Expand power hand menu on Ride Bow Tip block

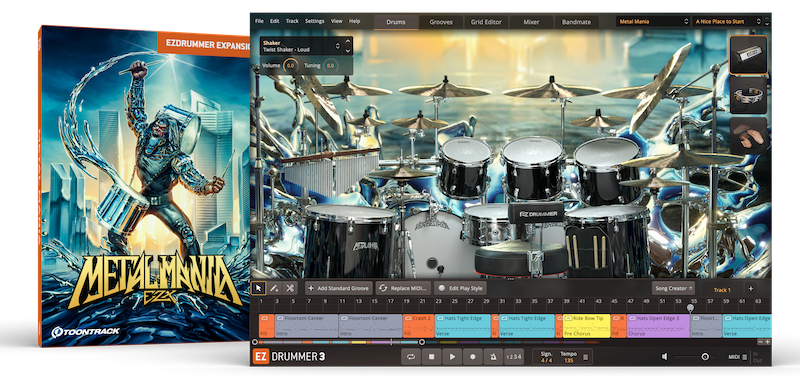pos(568,318)
